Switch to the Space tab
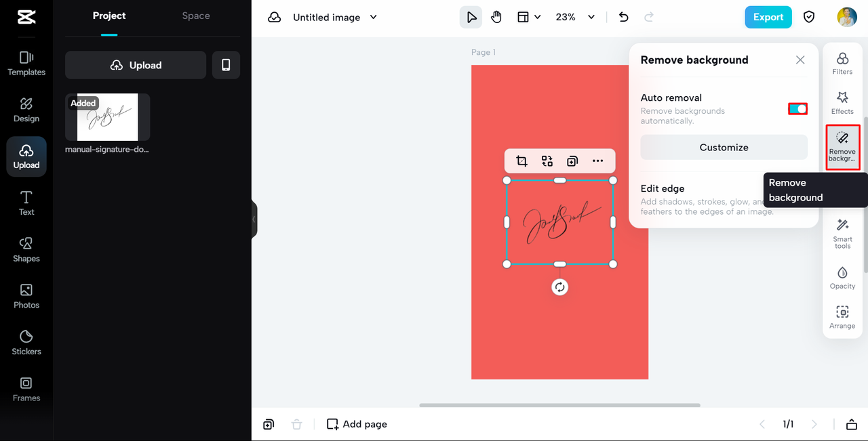Image resolution: width=868 pixels, height=441 pixels. (x=196, y=16)
